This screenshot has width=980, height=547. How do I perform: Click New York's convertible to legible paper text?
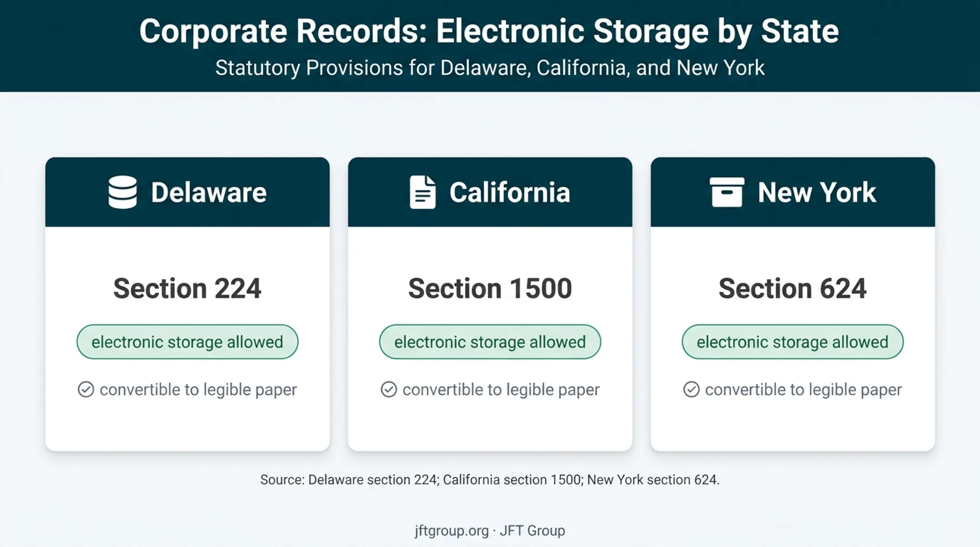(804, 390)
